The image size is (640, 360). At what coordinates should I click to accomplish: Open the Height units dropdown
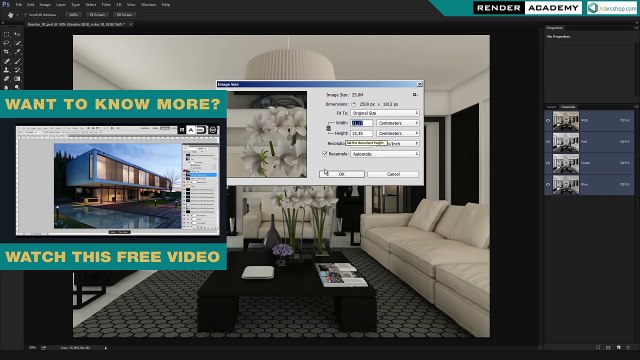click(x=398, y=133)
